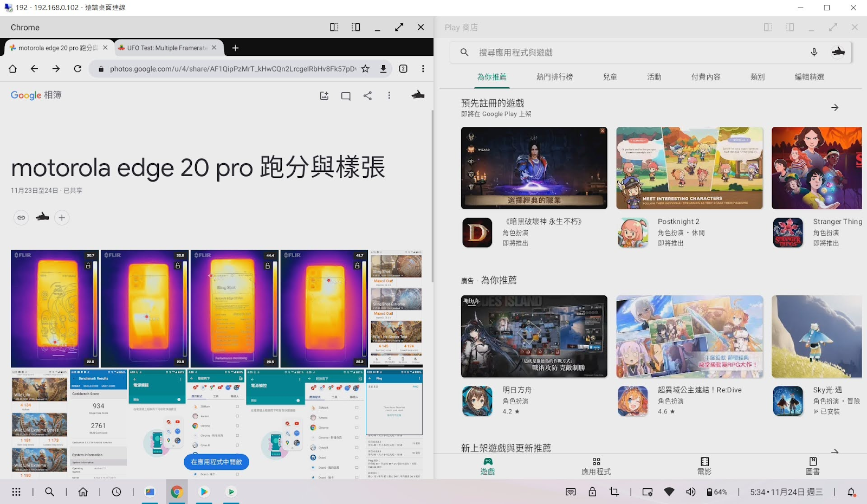The width and height of the screenshot is (867, 504).
Task: Select Books bottom navigation tab
Action: click(813, 466)
